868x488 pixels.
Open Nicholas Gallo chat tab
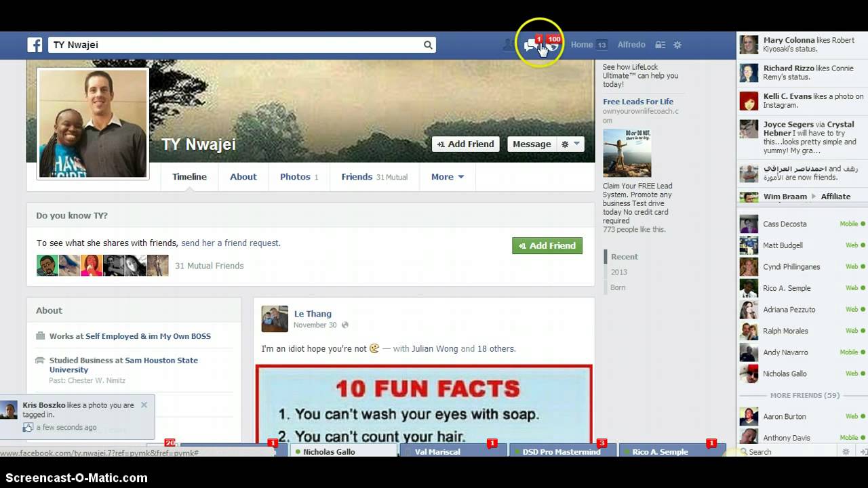[x=343, y=451]
